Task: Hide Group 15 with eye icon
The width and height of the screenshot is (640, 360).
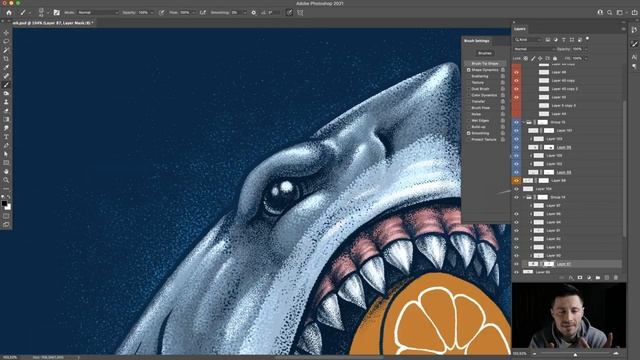Action: tap(516, 122)
